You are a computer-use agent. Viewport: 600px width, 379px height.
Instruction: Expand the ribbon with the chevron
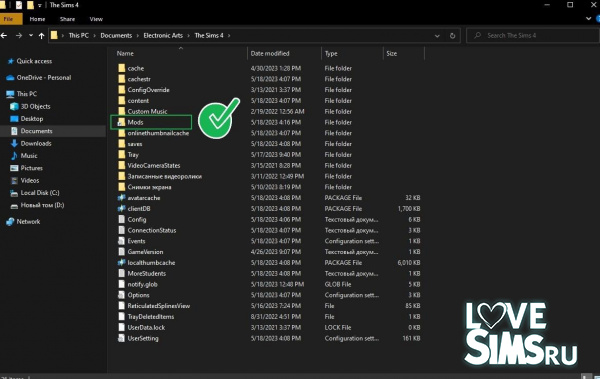tap(589, 18)
